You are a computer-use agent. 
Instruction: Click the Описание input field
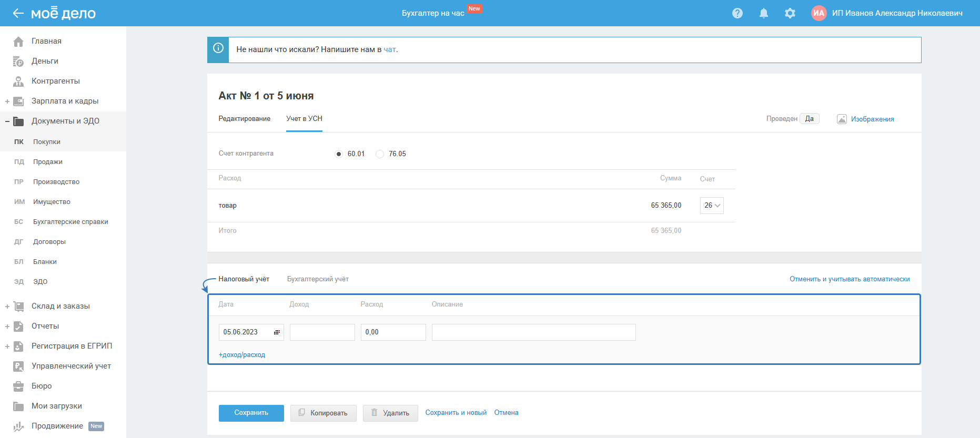point(533,332)
